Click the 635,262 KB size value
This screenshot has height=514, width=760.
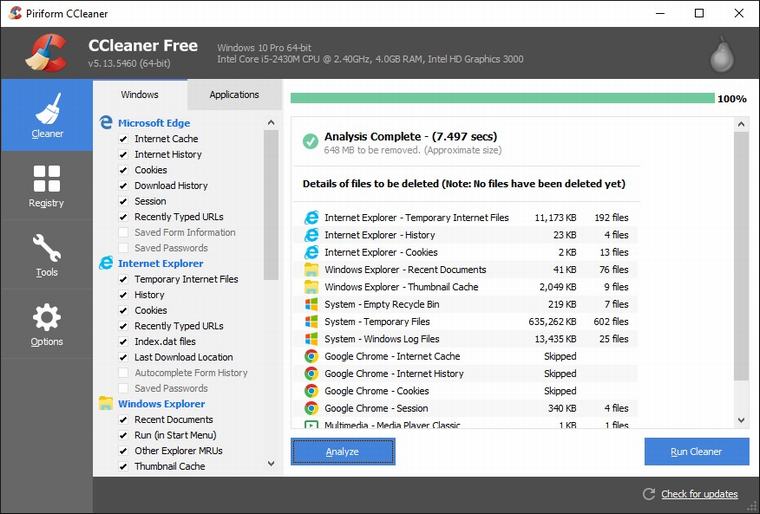[x=552, y=321]
